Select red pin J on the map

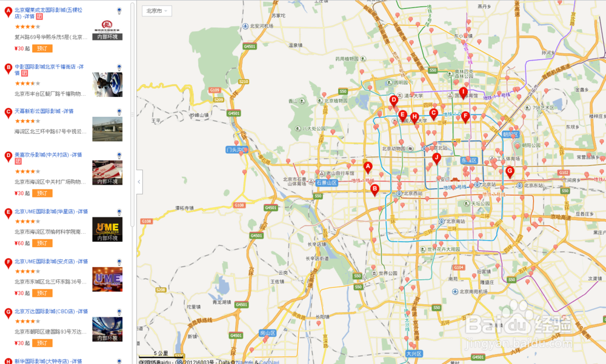436,159
